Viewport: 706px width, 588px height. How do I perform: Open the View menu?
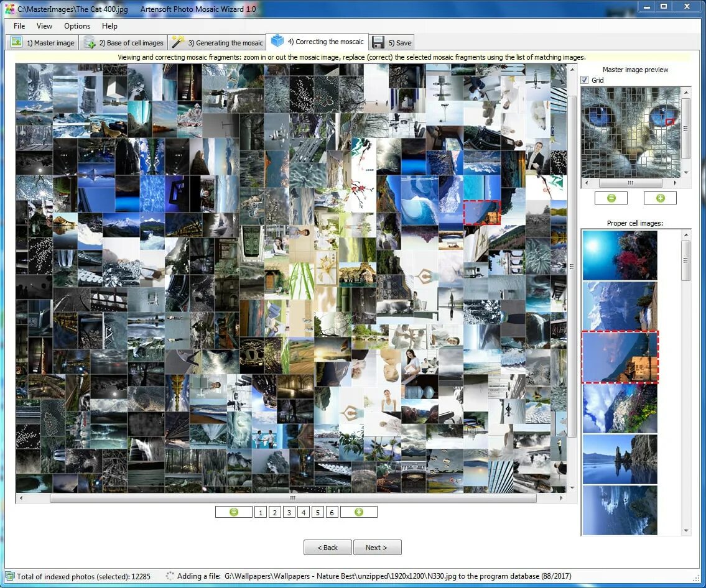click(x=44, y=26)
